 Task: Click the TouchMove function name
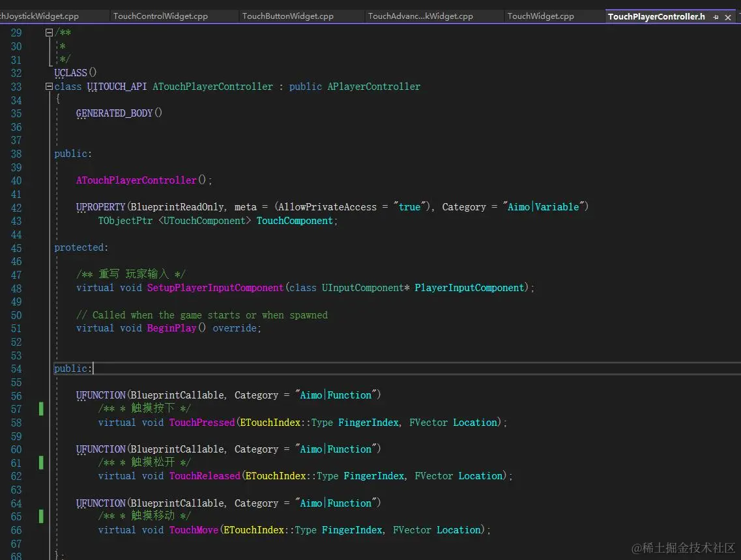coord(194,530)
